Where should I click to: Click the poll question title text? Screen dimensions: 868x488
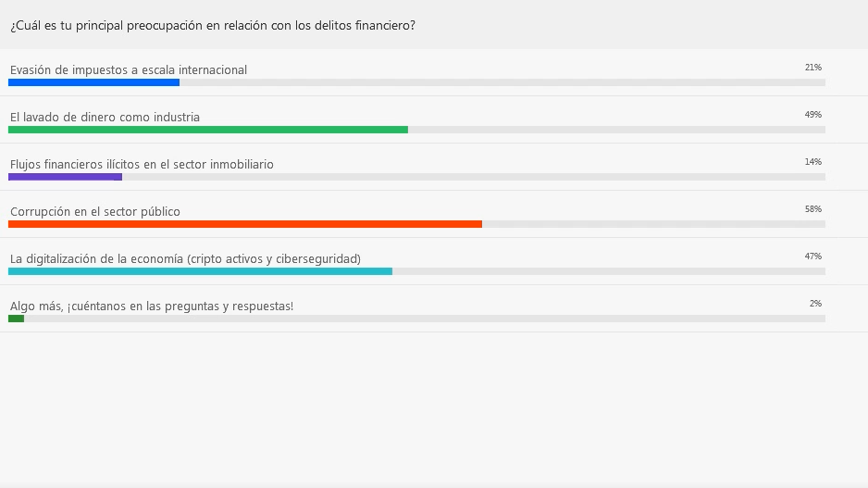click(213, 26)
